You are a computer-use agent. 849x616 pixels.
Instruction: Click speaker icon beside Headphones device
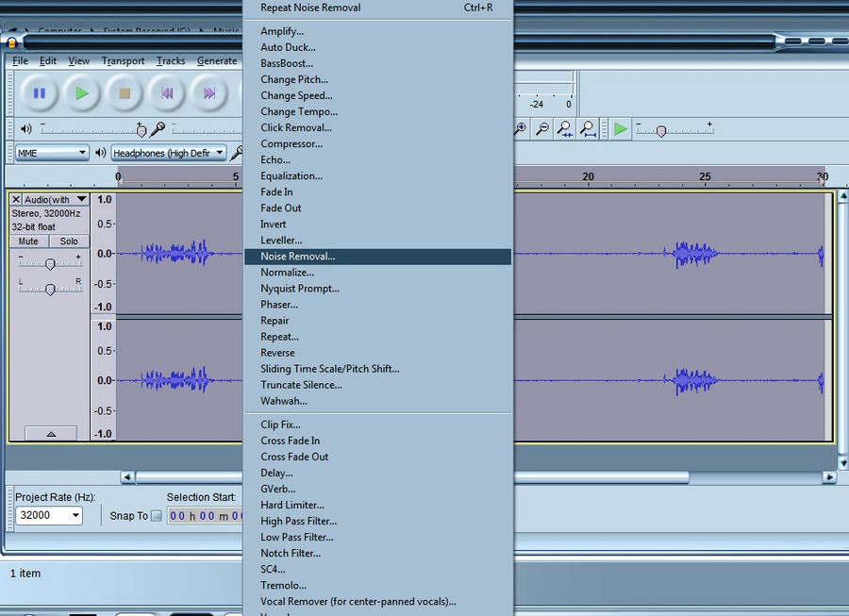(100, 153)
